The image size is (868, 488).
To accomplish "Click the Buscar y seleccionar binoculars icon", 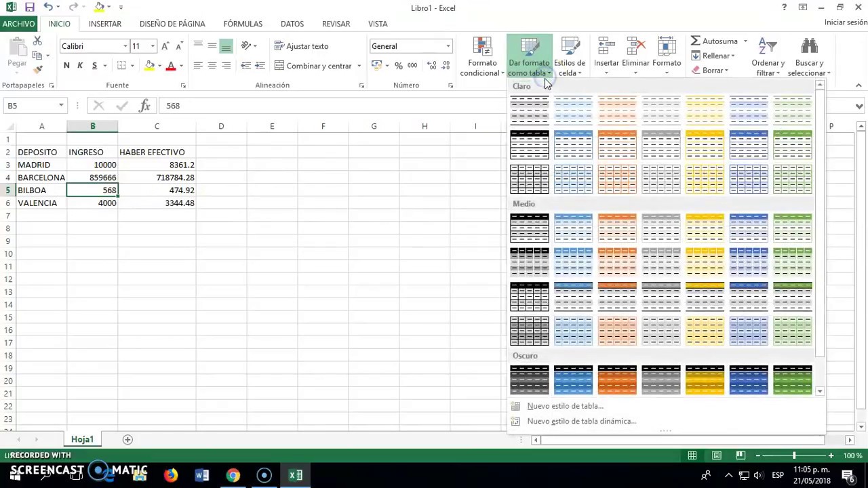I will 809,57.
